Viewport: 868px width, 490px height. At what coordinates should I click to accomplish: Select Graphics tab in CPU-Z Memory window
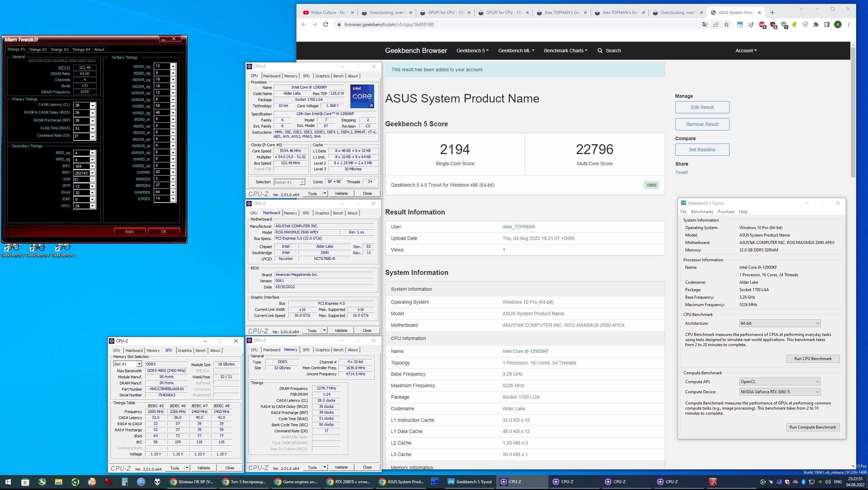pyautogui.click(x=322, y=350)
